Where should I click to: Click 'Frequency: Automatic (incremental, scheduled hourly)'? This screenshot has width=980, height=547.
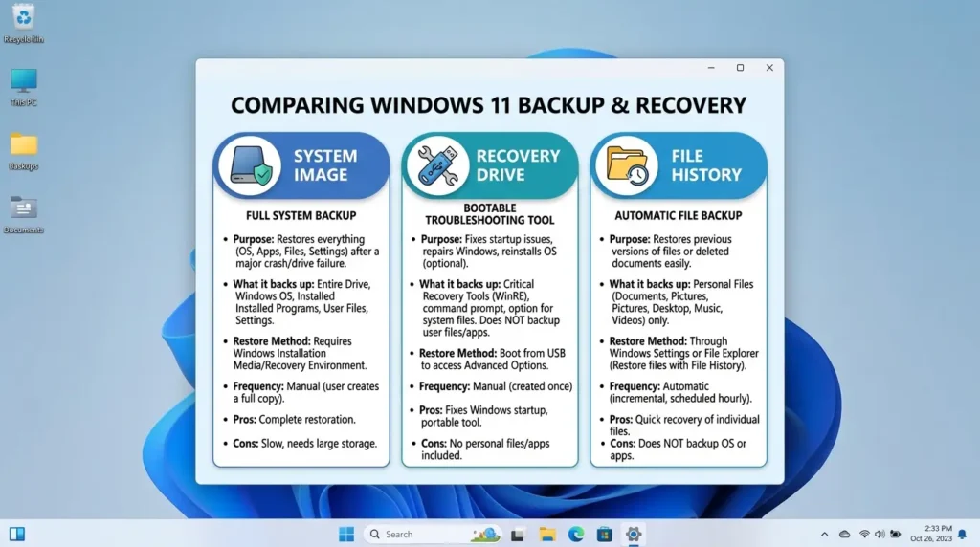680,392
